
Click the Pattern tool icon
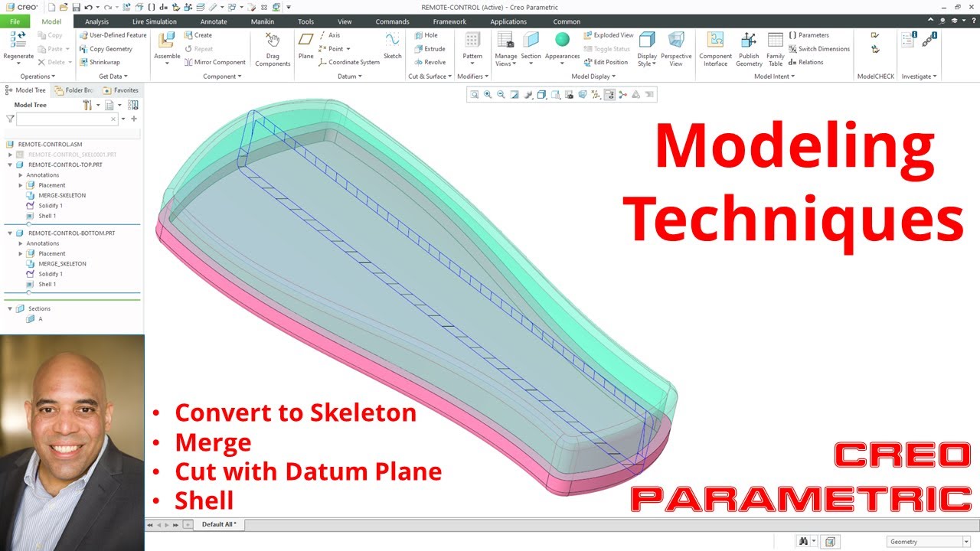473,41
